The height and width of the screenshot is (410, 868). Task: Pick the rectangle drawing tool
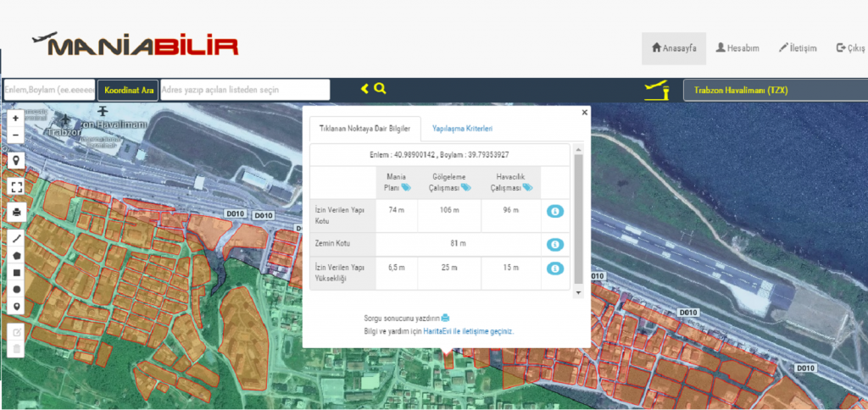[x=15, y=273]
